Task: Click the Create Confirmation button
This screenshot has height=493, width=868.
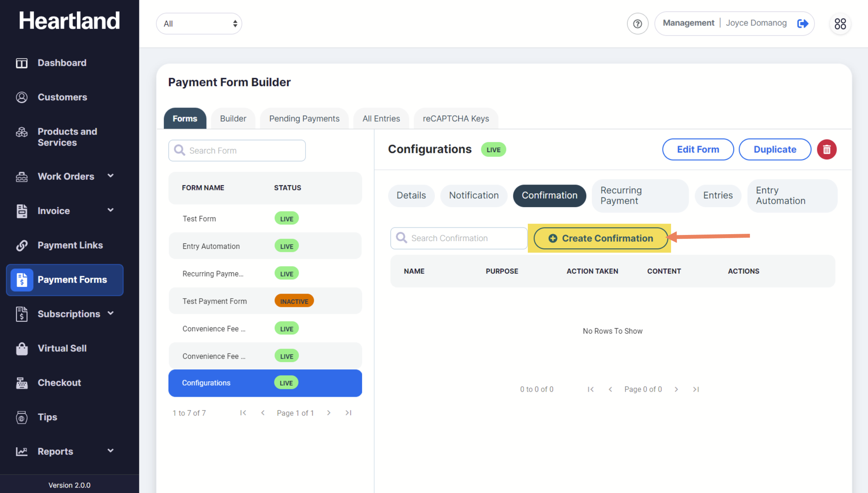Action: pos(600,238)
